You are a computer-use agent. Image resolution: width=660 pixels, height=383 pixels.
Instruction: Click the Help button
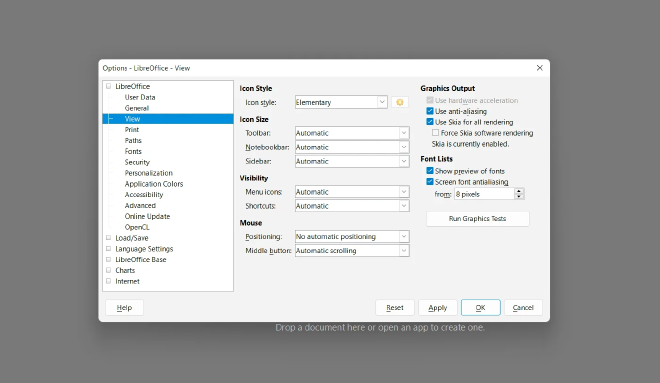tap(124, 308)
